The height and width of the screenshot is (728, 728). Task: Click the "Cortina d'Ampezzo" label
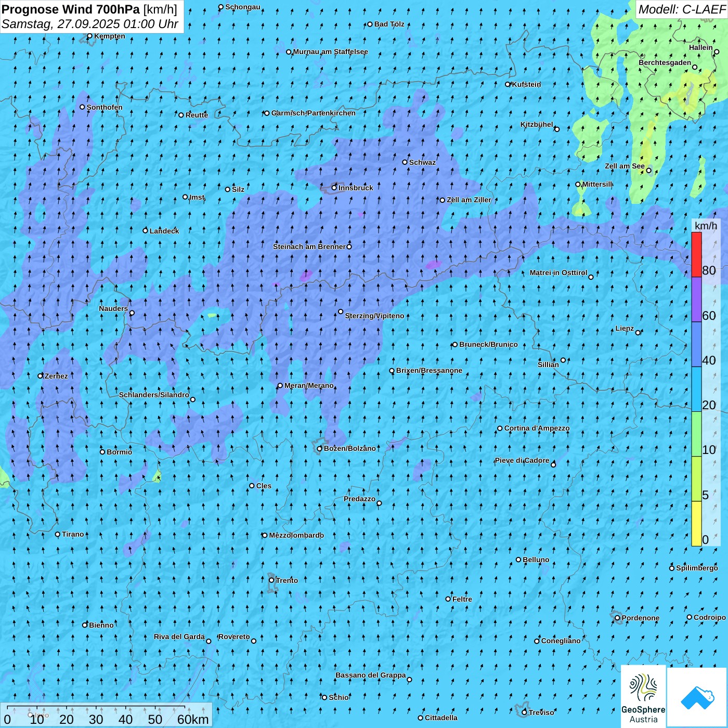537,428
